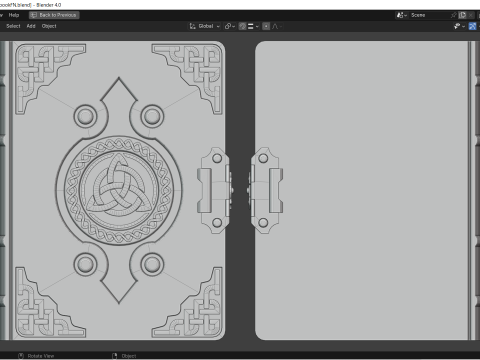Click the Object status bar hint
Viewport: 480px width, 360px height.
(125, 356)
